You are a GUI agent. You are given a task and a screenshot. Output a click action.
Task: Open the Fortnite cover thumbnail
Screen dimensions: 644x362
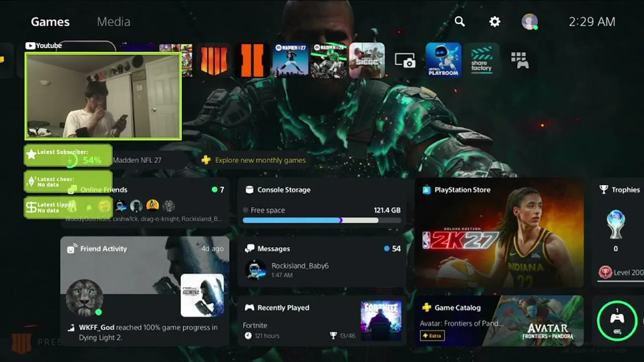tap(381, 321)
